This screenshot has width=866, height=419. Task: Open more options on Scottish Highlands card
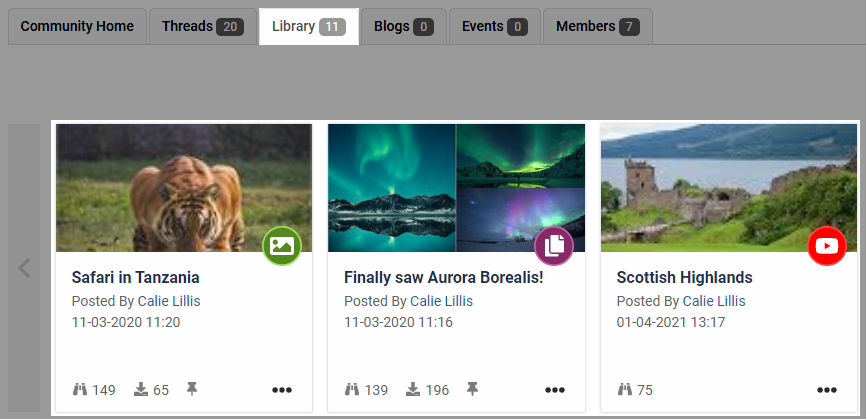click(827, 390)
